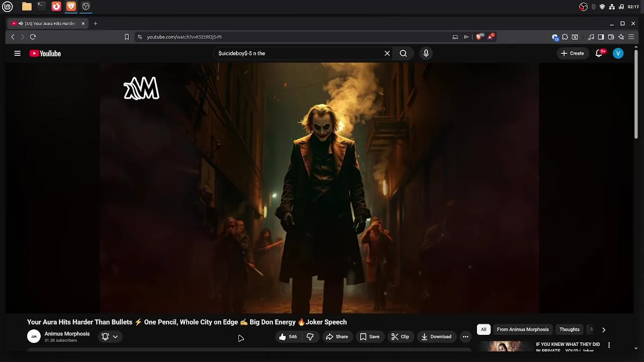Screen dimensions: 644x362
Task: Bookmark this page
Action: click(x=126, y=37)
